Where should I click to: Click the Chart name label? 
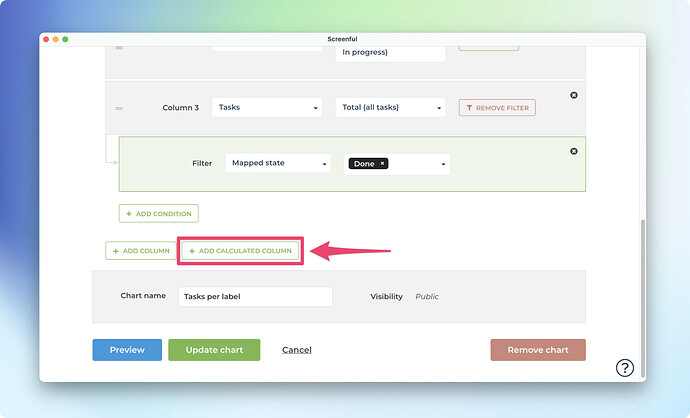pyautogui.click(x=143, y=296)
